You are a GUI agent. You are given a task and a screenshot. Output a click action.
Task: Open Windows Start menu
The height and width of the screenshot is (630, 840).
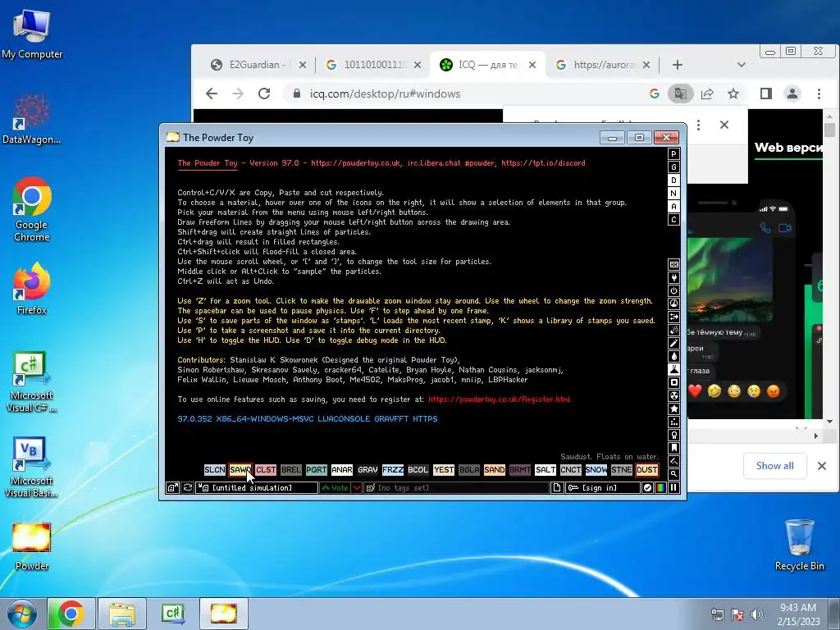pyautogui.click(x=21, y=614)
